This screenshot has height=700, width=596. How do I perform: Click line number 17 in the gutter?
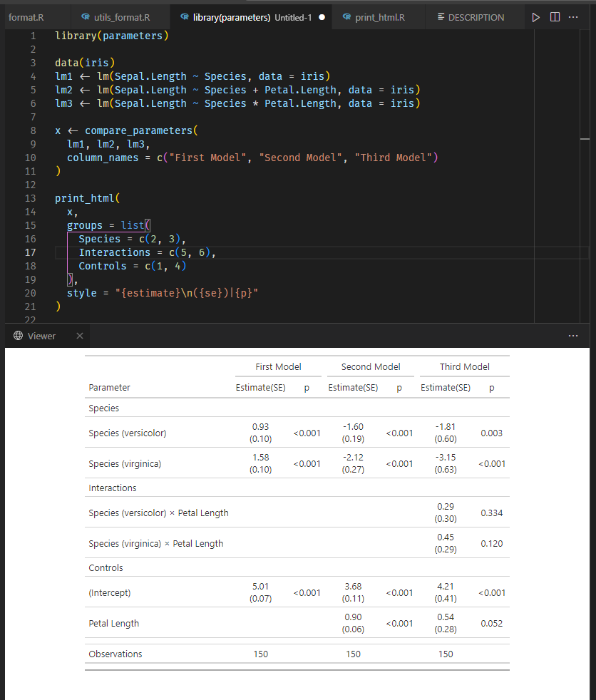(x=30, y=252)
